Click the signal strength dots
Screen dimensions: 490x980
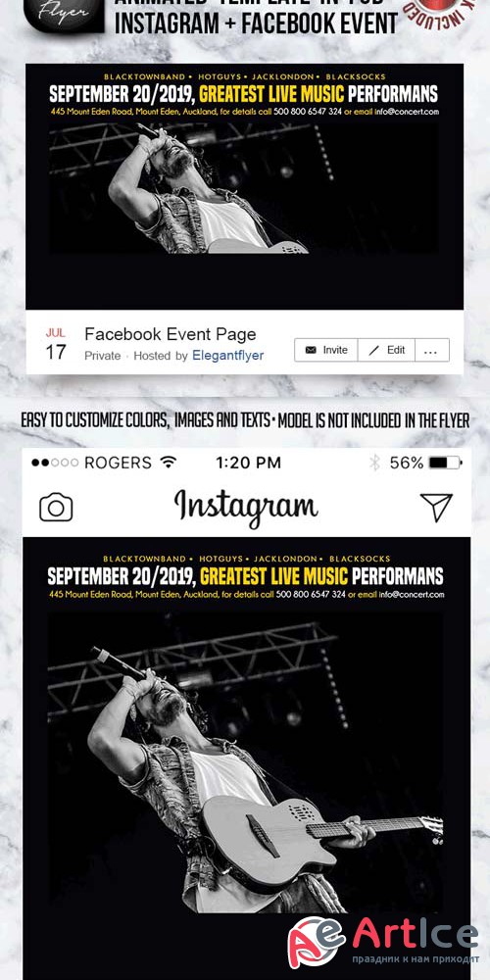[55, 464]
